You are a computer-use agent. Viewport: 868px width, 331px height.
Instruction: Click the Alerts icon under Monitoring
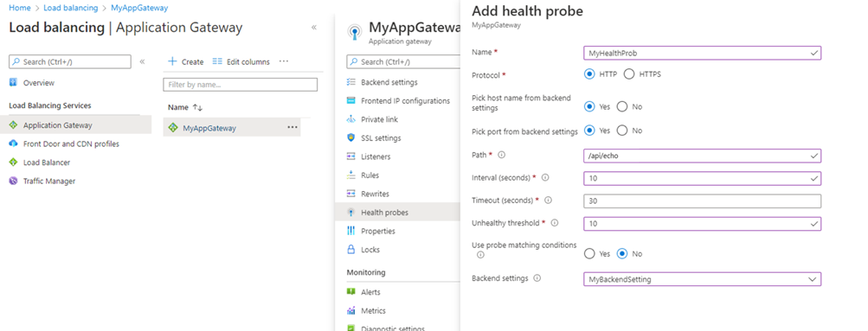tap(350, 292)
